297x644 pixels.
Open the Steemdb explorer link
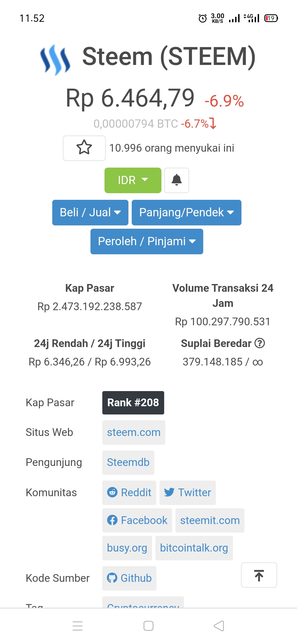pos(128,462)
